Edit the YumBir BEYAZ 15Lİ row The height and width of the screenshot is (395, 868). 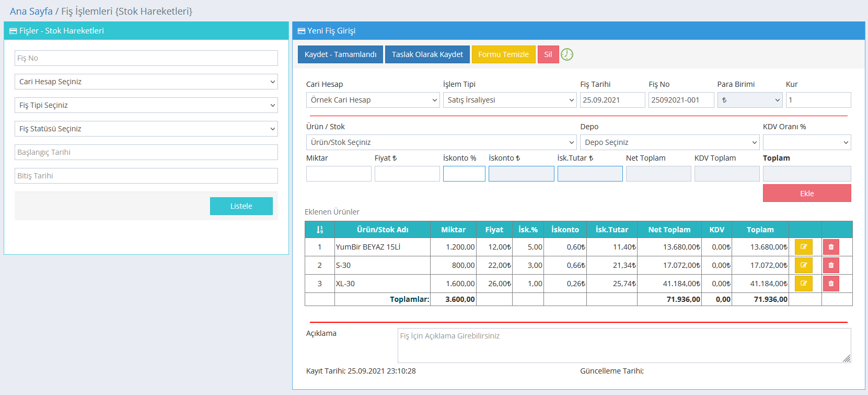click(804, 247)
